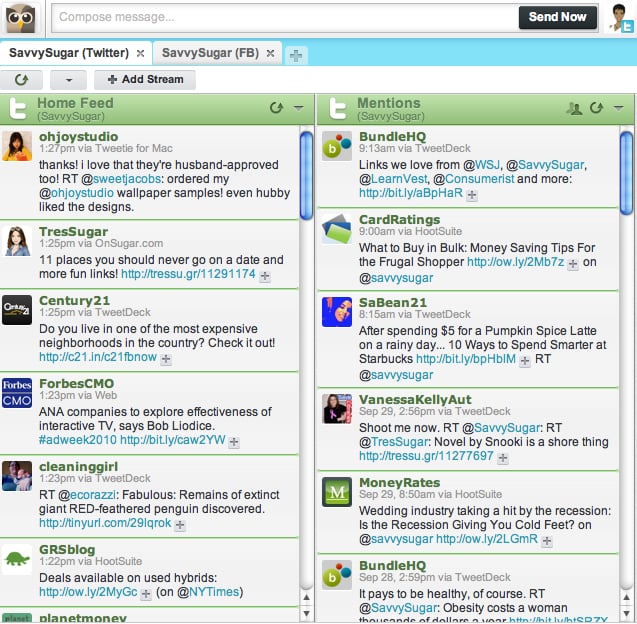This screenshot has width=637, height=624.
Task: Open the Century21 avatar
Action: [x=17, y=310]
